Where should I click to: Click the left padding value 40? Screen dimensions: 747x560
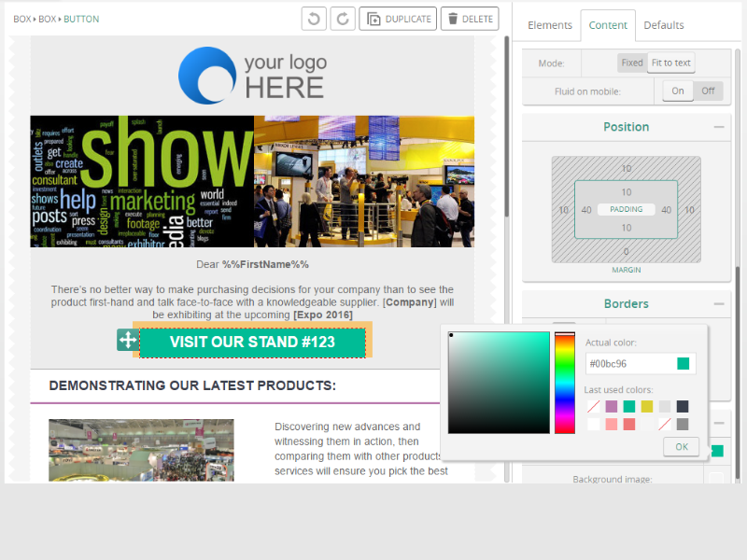click(x=586, y=210)
